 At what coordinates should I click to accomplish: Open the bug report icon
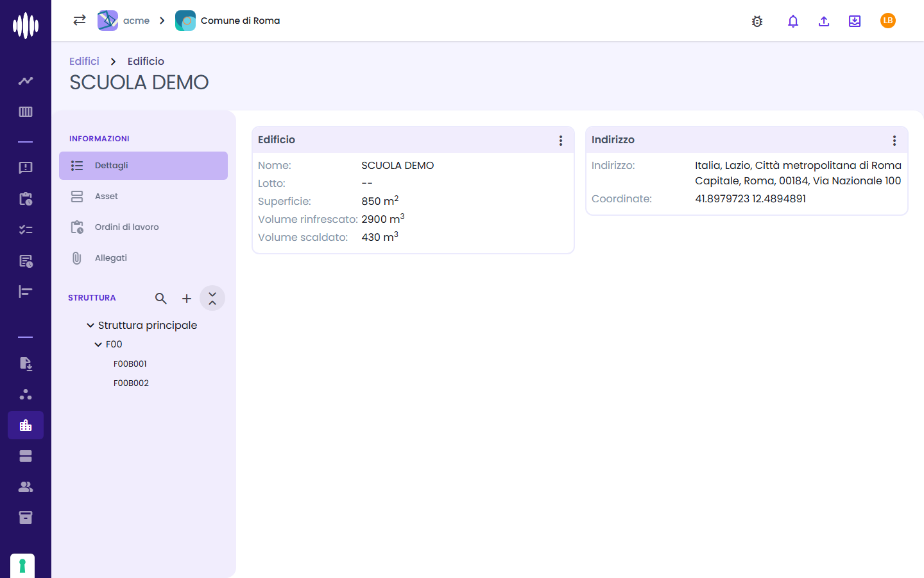point(757,21)
